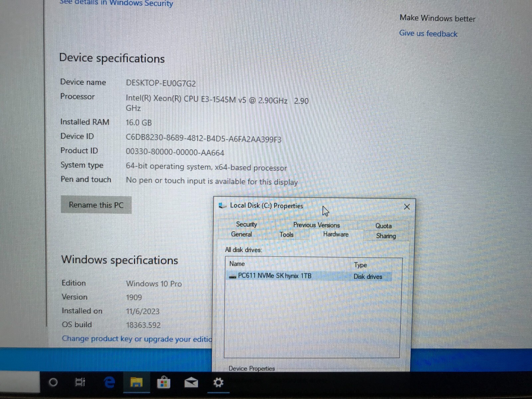The width and height of the screenshot is (532, 399).
Task: Click the version value 1909
Action: (x=134, y=297)
